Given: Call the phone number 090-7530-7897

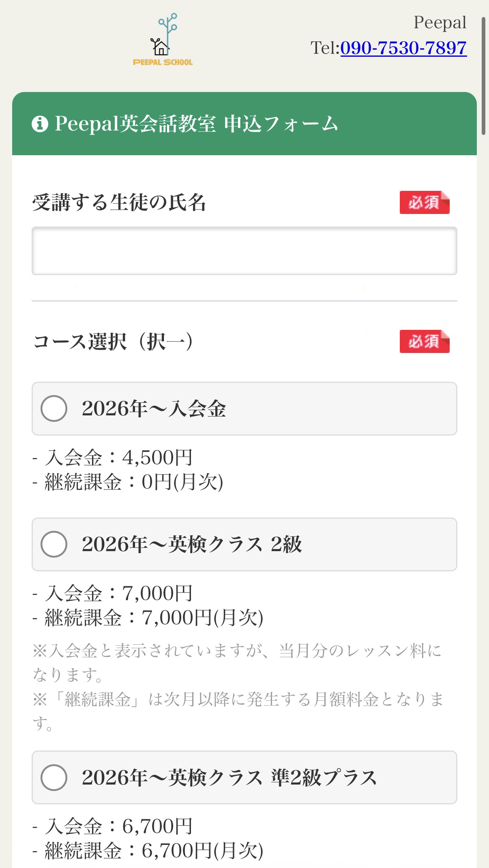Looking at the screenshot, I should pos(403,48).
